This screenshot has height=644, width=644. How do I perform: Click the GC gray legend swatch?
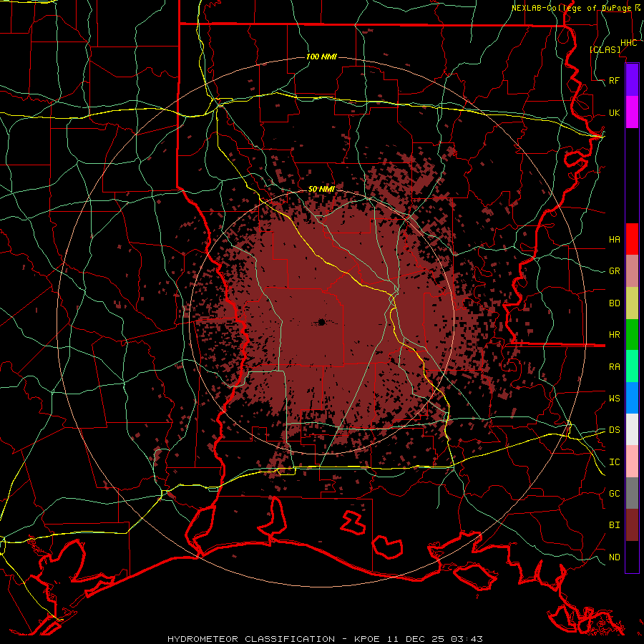[x=632, y=493]
